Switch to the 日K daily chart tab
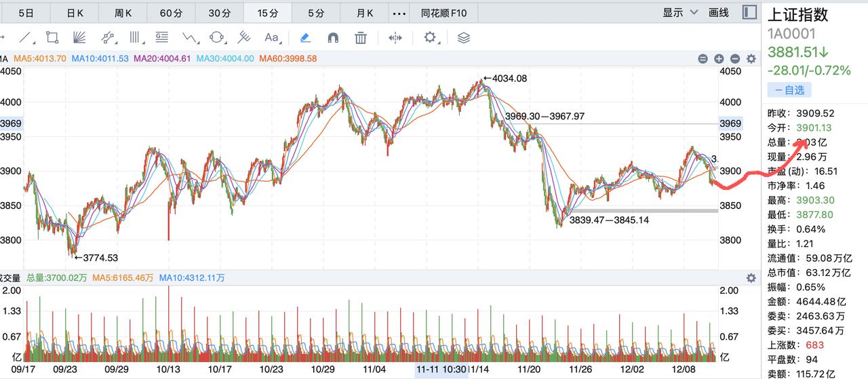The image size is (868, 379). point(75,13)
